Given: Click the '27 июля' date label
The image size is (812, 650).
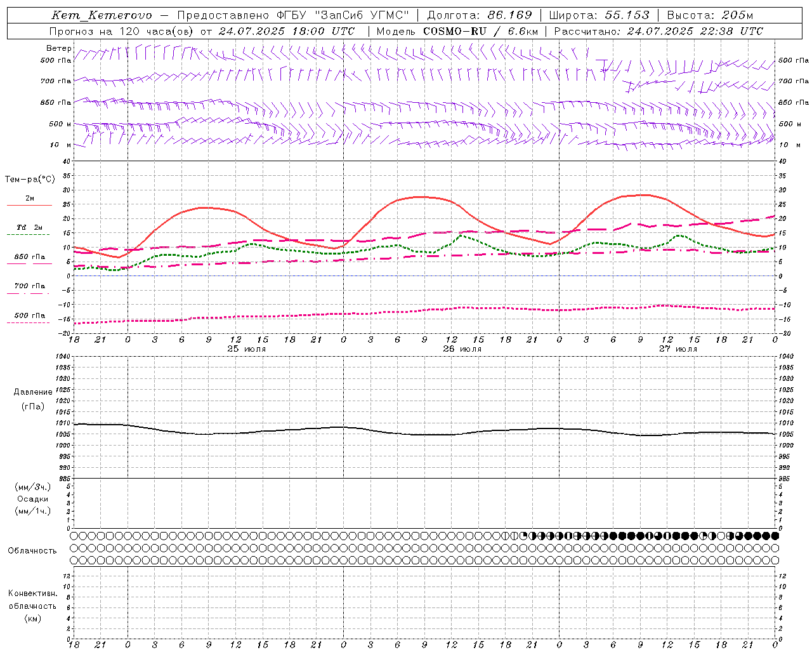Looking at the screenshot, I should coord(678,349).
